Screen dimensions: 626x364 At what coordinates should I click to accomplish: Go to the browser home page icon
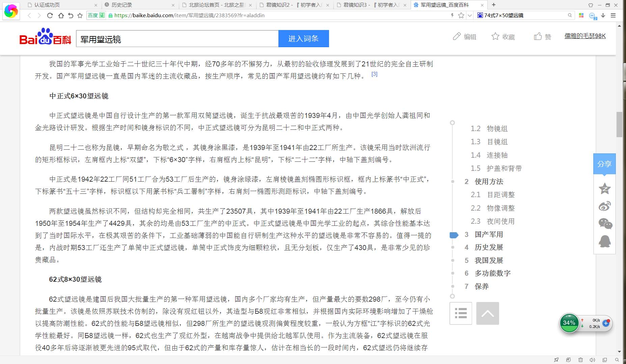(61, 16)
